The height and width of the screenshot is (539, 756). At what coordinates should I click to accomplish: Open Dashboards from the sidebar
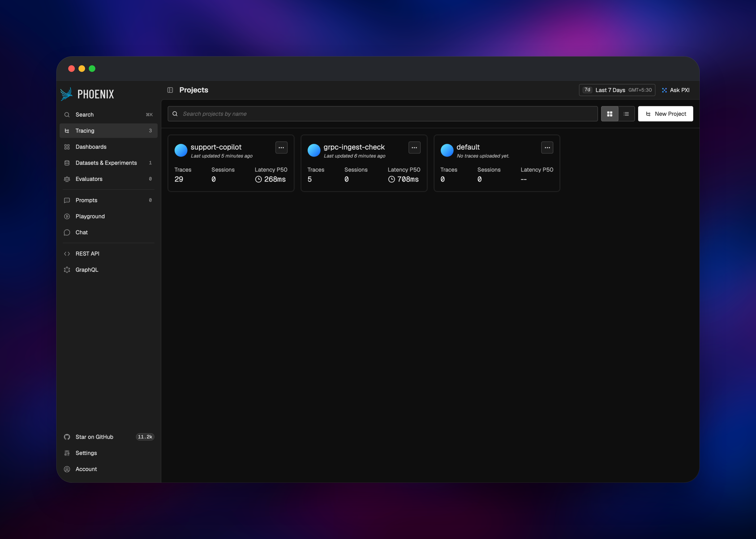[x=108, y=147]
